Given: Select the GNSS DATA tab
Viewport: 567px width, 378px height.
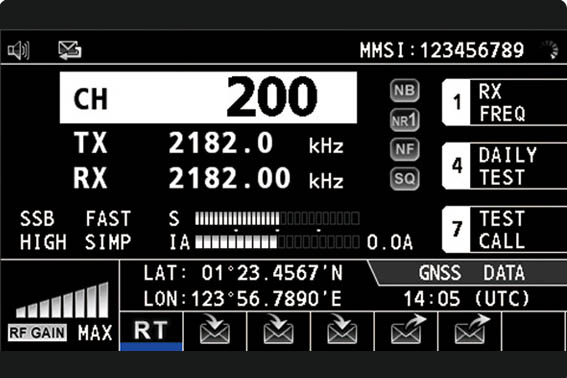Looking at the screenshot, I should pos(469,273).
